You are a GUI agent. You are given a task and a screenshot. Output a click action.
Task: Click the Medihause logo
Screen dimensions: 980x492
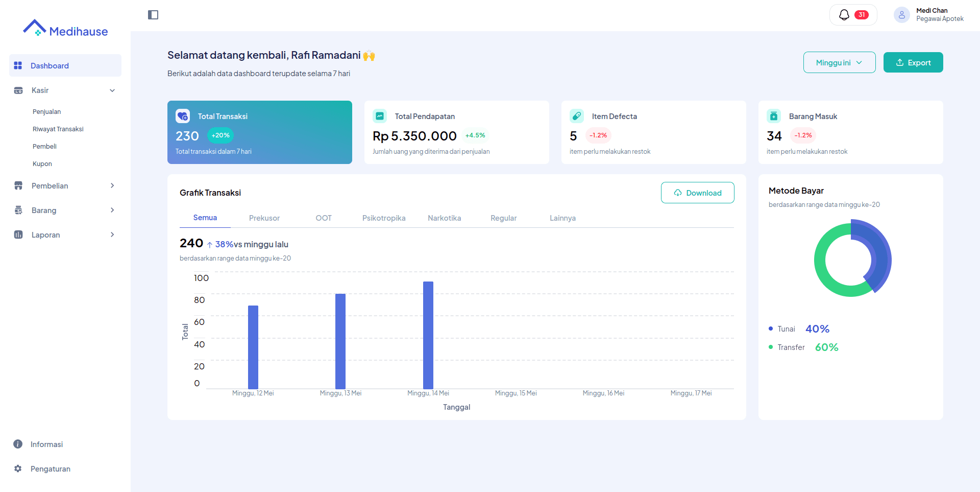point(65,29)
